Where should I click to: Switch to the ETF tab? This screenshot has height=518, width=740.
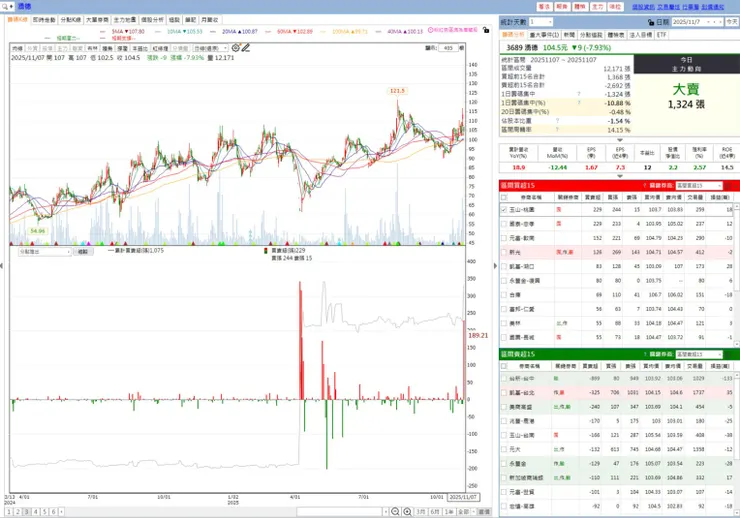coord(662,35)
